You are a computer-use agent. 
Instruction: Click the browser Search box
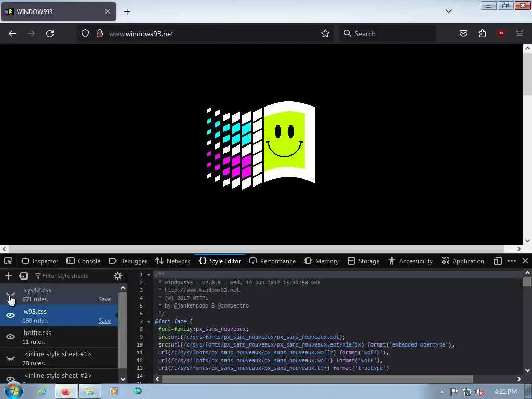388,34
